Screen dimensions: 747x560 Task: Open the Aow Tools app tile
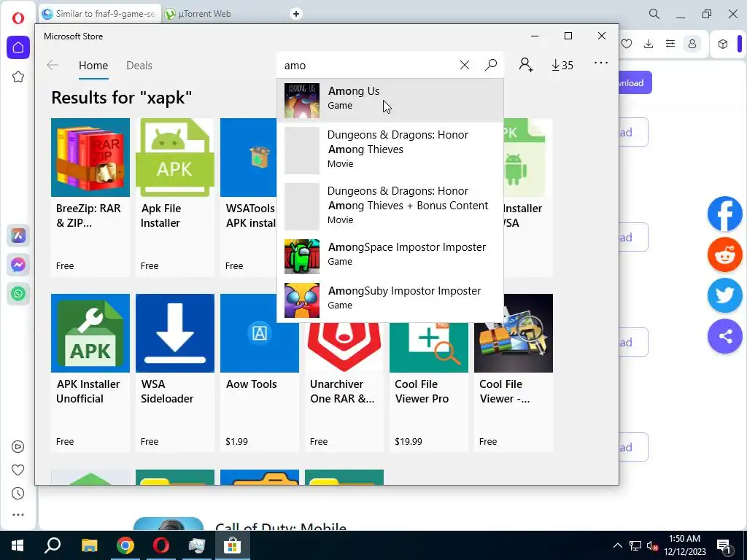coord(260,373)
